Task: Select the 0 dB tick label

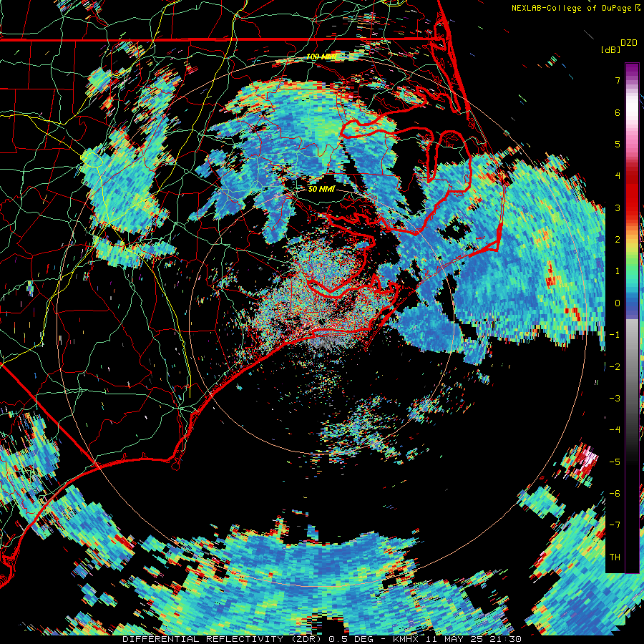Action: coord(618,303)
